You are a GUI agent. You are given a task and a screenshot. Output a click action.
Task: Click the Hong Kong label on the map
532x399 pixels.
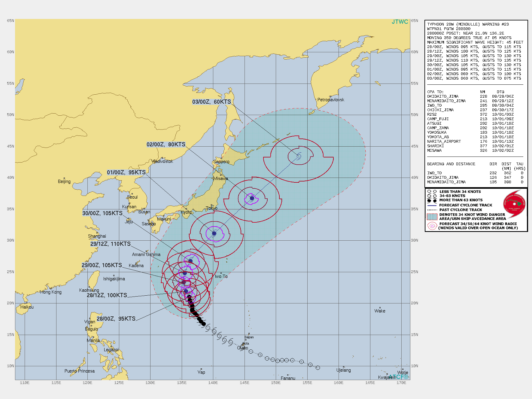click(51, 292)
